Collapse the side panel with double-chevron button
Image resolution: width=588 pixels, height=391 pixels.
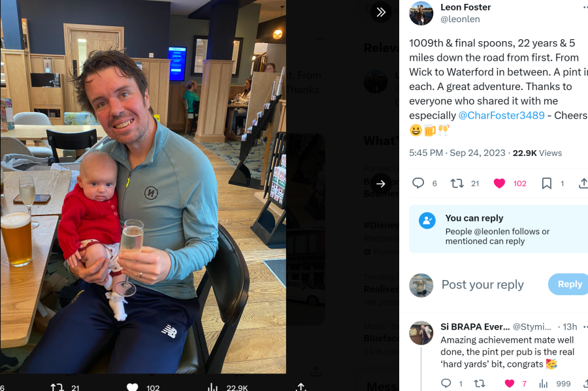point(381,12)
